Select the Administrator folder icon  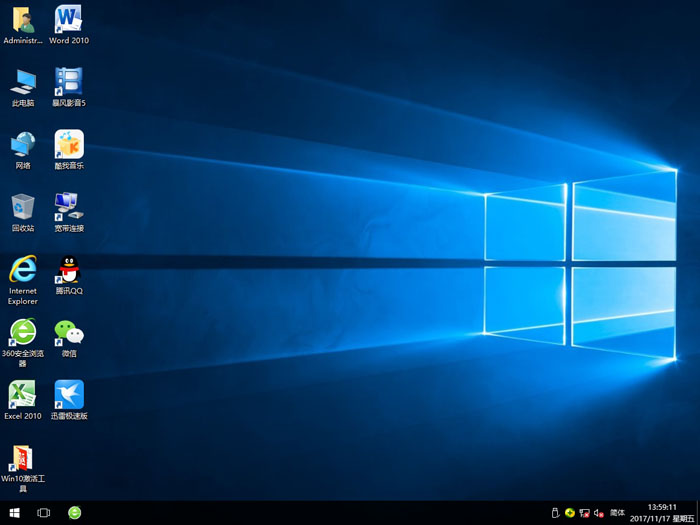point(23,20)
